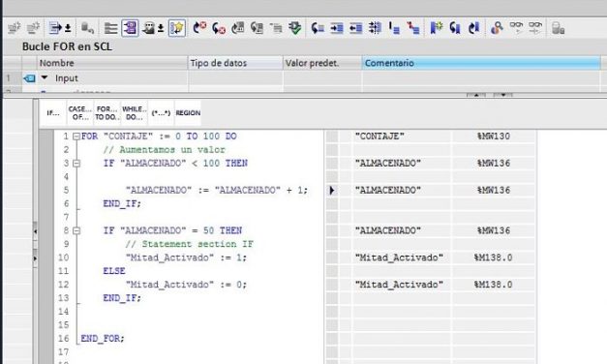
Task: Click the %M138.0 address on row 10
Action: [493, 258]
